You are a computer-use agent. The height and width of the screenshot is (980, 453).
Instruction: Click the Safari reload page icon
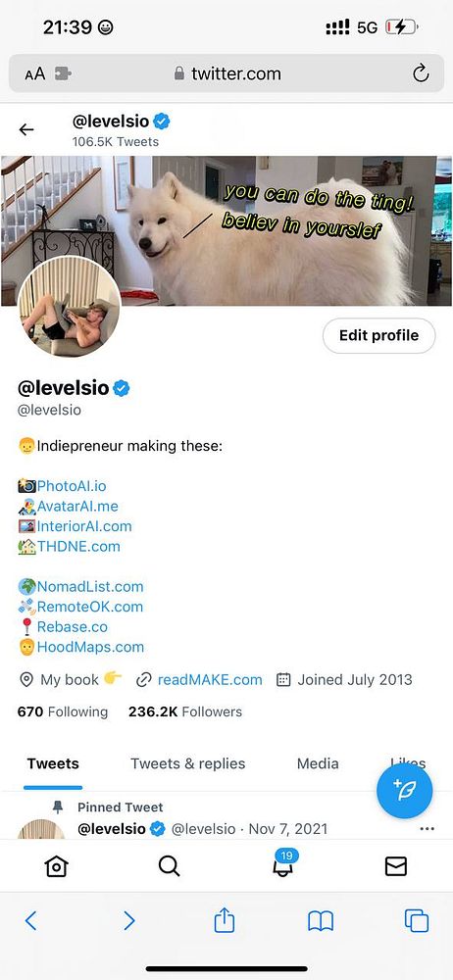pos(421,73)
